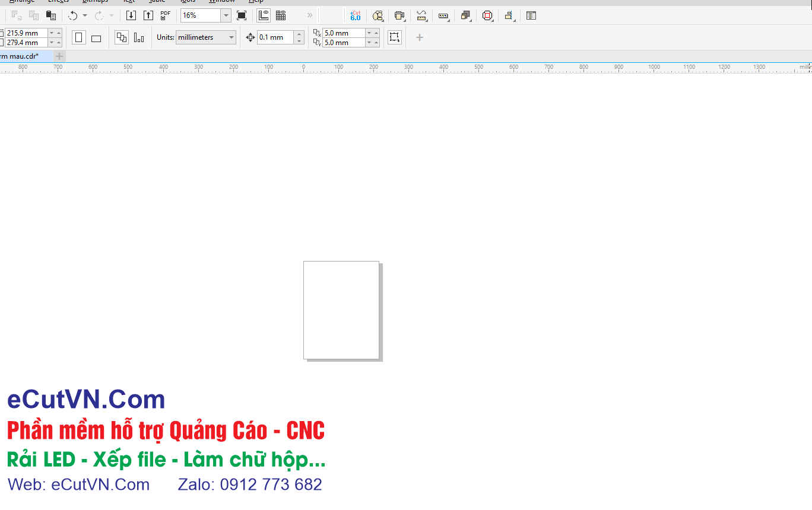This screenshot has height=510, width=812.
Task: Click the Export icon with up arrow
Action: click(x=148, y=15)
